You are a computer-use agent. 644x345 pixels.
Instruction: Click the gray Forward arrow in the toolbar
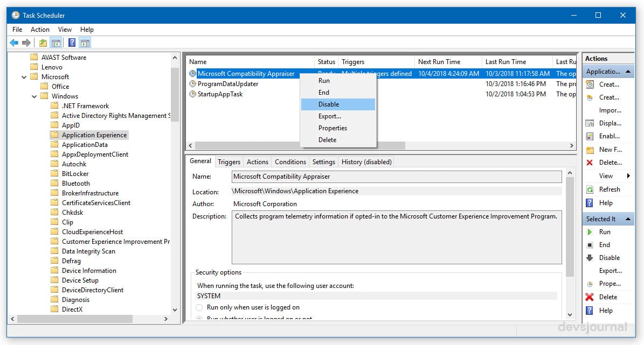[x=26, y=43]
